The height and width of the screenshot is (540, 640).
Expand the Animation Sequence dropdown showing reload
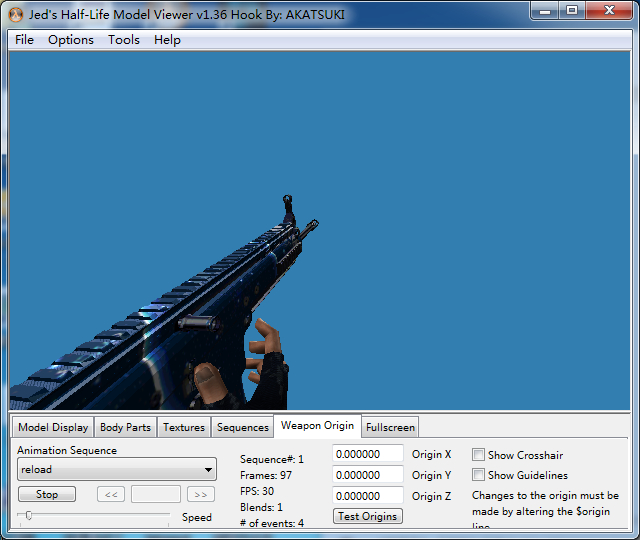117,469
